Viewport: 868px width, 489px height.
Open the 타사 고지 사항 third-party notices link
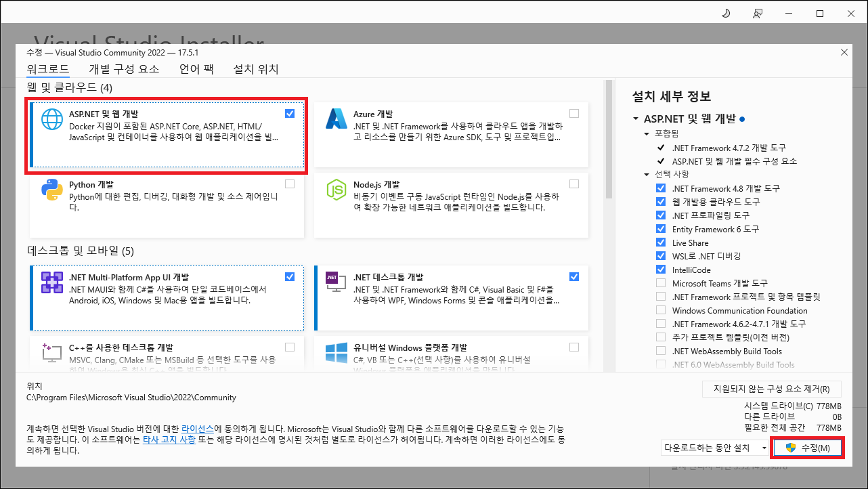click(169, 440)
